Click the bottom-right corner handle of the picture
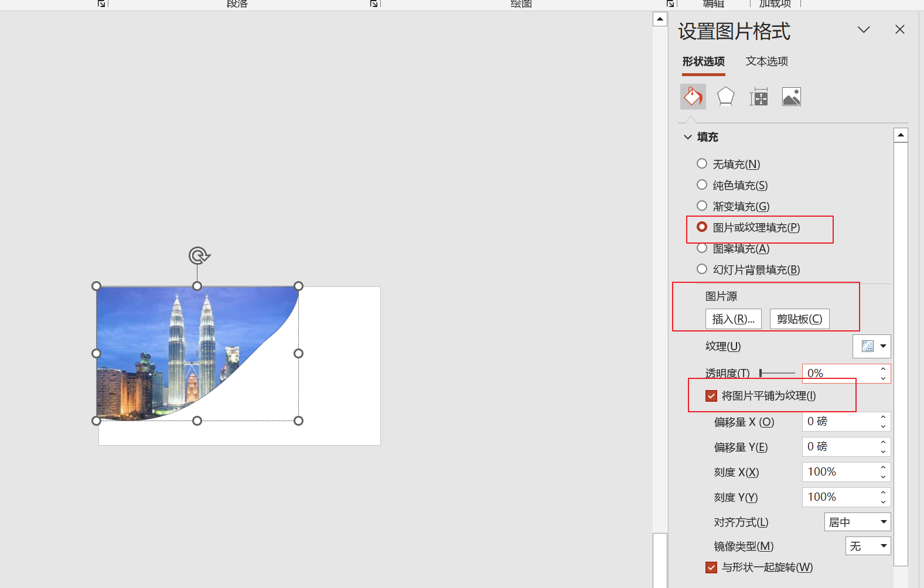This screenshot has height=588, width=924. [x=298, y=421]
